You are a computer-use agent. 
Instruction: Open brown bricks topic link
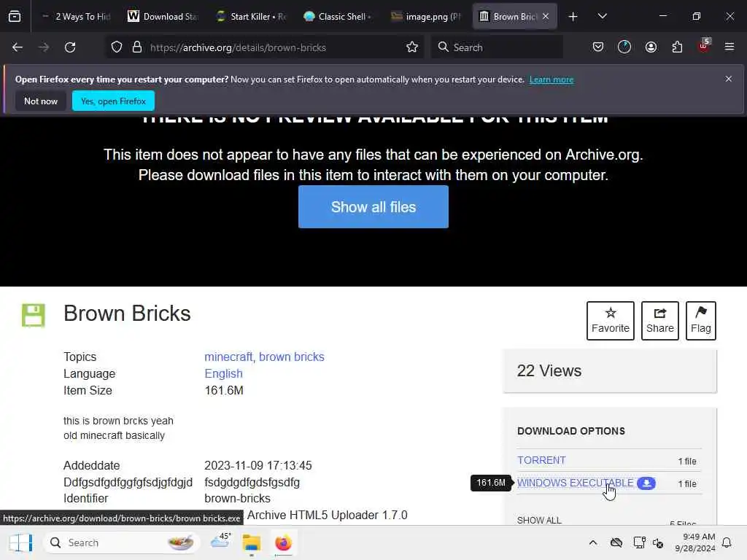[x=292, y=357]
